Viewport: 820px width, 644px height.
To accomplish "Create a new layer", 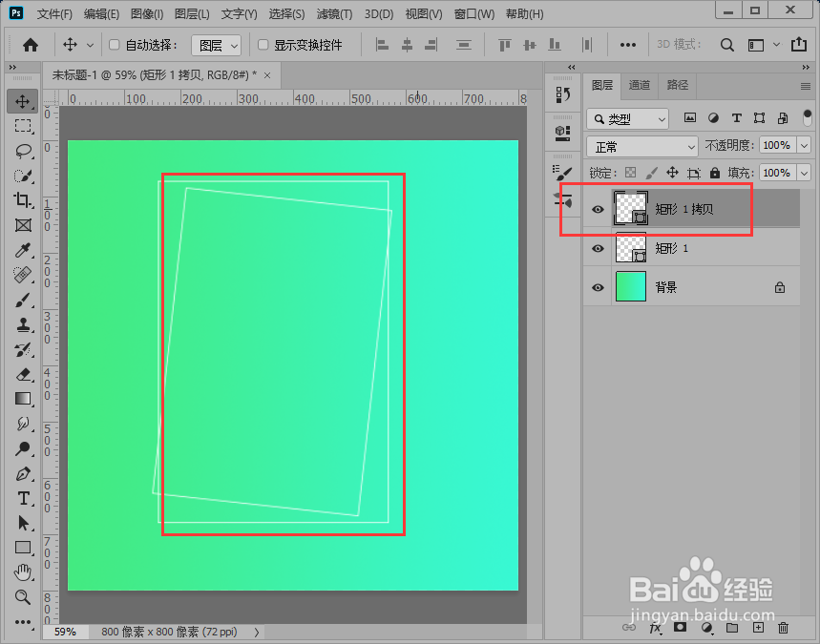I will click(x=758, y=627).
